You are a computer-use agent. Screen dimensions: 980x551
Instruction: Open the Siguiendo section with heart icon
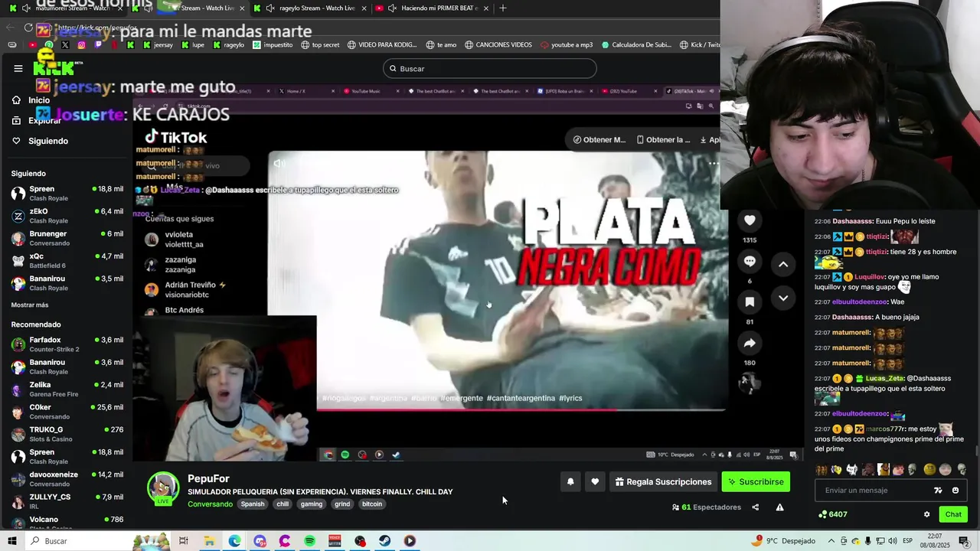[x=40, y=141]
